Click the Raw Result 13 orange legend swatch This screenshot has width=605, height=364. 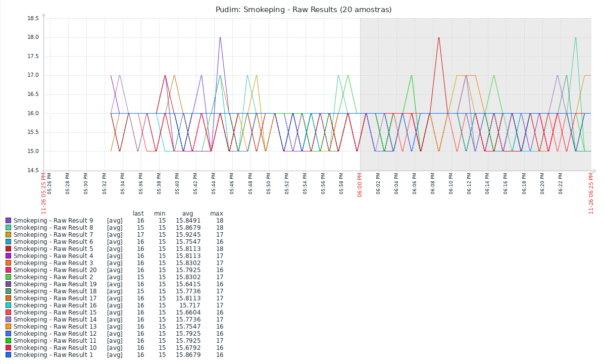pos(8,327)
